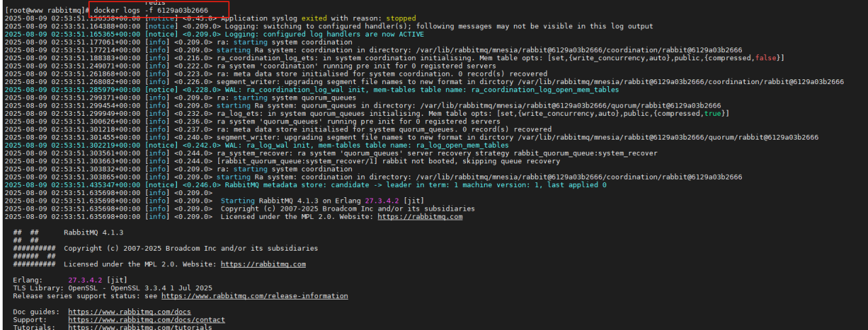This screenshot has height=330, width=868.
Task: Click the Copyright text in the [info] log line
Action: (348, 209)
